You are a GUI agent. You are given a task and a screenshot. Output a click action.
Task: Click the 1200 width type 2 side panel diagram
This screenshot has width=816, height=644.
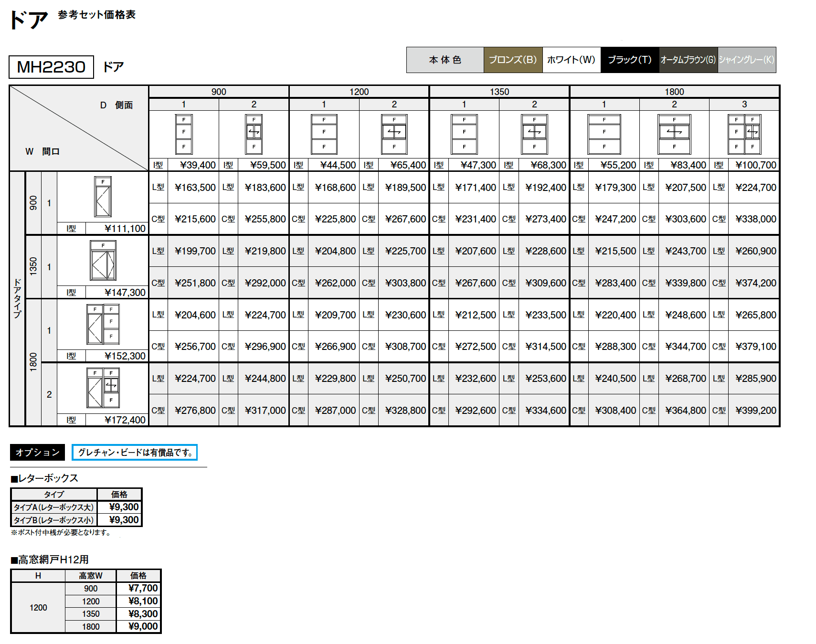pyautogui.click(x=394, y=134)
